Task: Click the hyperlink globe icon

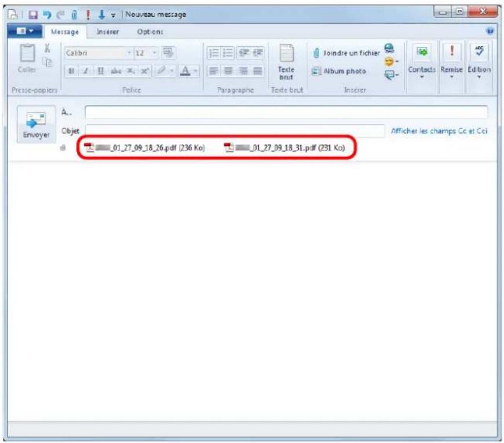Action: pos(389,49)
